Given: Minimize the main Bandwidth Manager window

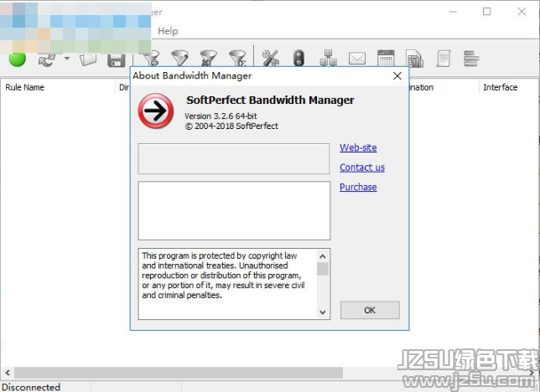Looking at the screenshot, I should pos(453,12).
